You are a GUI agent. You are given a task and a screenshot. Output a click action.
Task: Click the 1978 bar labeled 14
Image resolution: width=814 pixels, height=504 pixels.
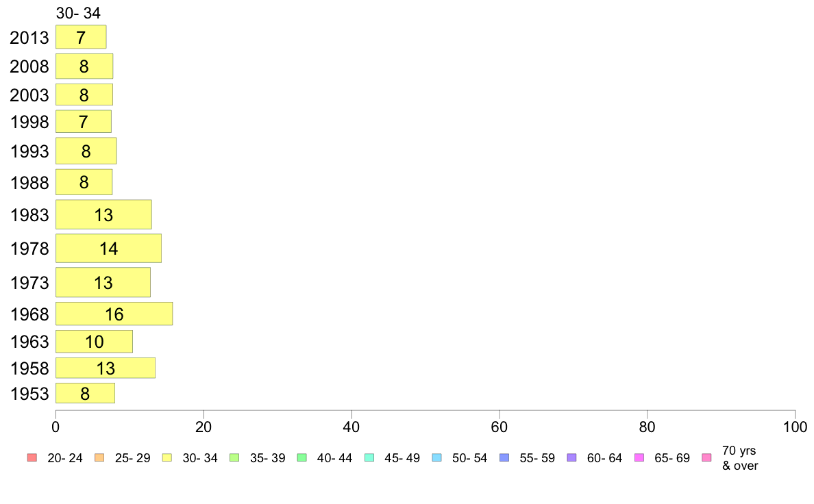point(108,248)
